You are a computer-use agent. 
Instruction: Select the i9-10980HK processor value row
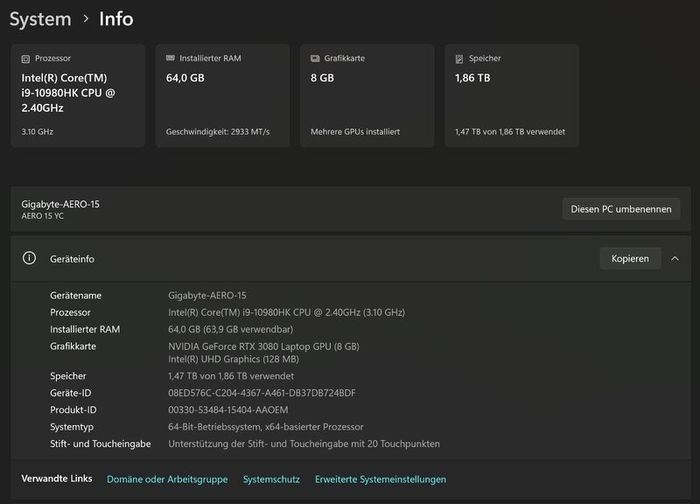pos(287,312)
